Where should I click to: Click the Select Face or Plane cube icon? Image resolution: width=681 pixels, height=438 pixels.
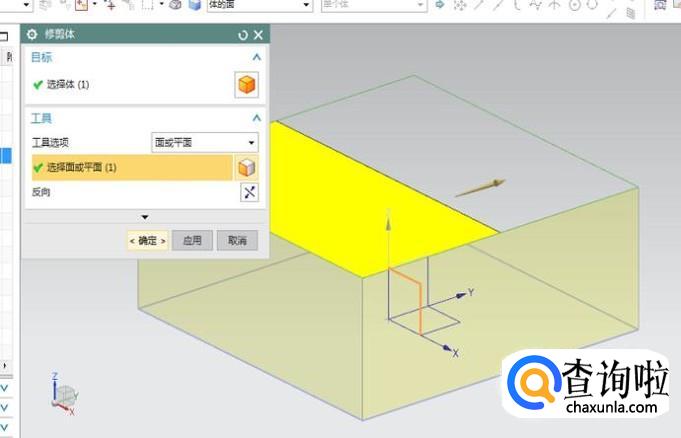click(x=246, y=168)
